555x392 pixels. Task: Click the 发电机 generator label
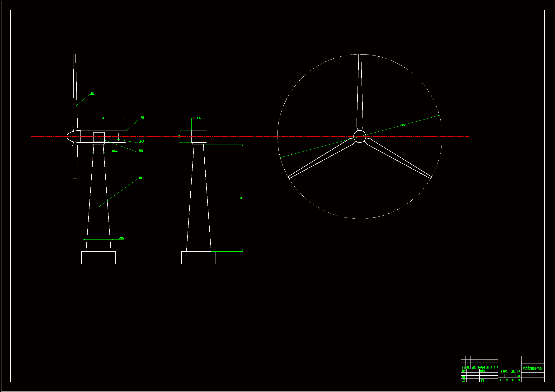point(142,142)
